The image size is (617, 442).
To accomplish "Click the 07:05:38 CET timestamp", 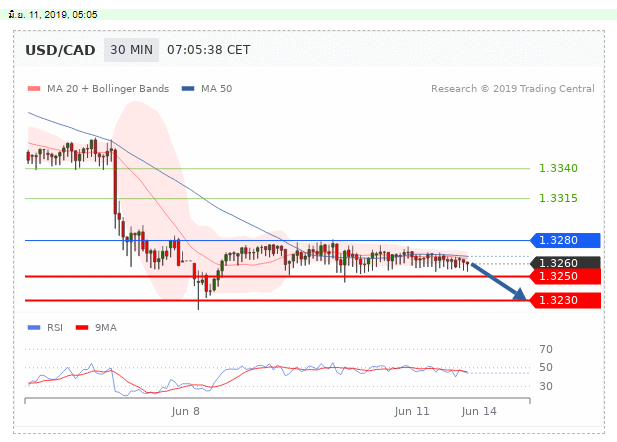I will (x=209, y=50).
